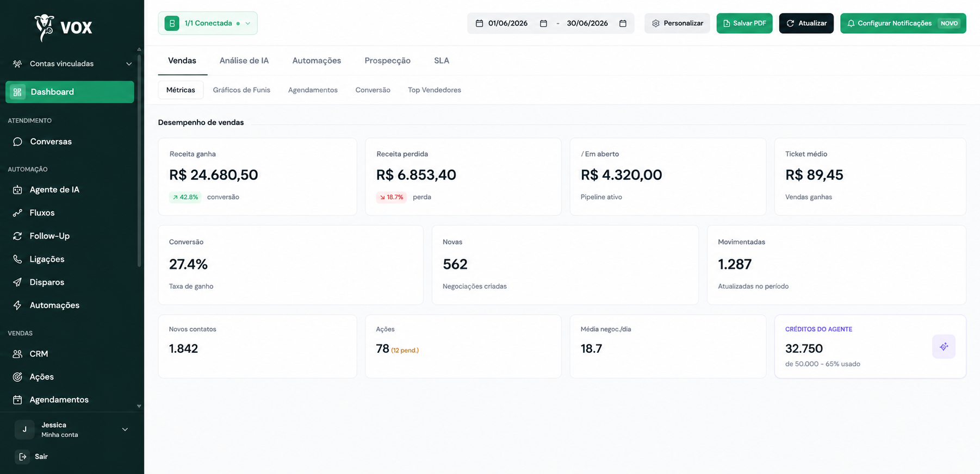Click the Disparos paper plane icon
980x474 pixels.
[x=17, y=282]
